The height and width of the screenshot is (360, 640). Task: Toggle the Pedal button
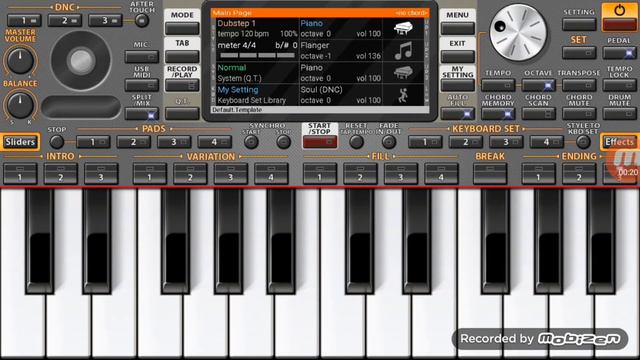619,53
